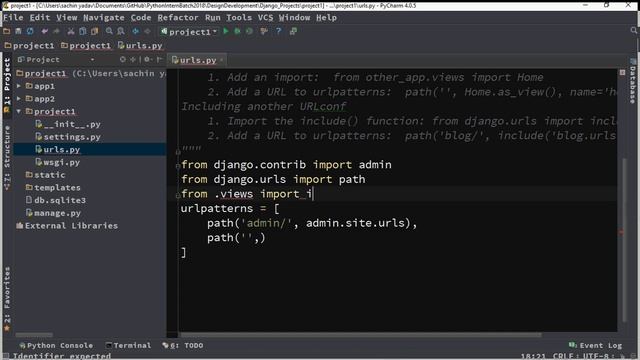640x360 pixels.
Task: Click the Back navigation arrow icon
Action: tap(135, 31)
